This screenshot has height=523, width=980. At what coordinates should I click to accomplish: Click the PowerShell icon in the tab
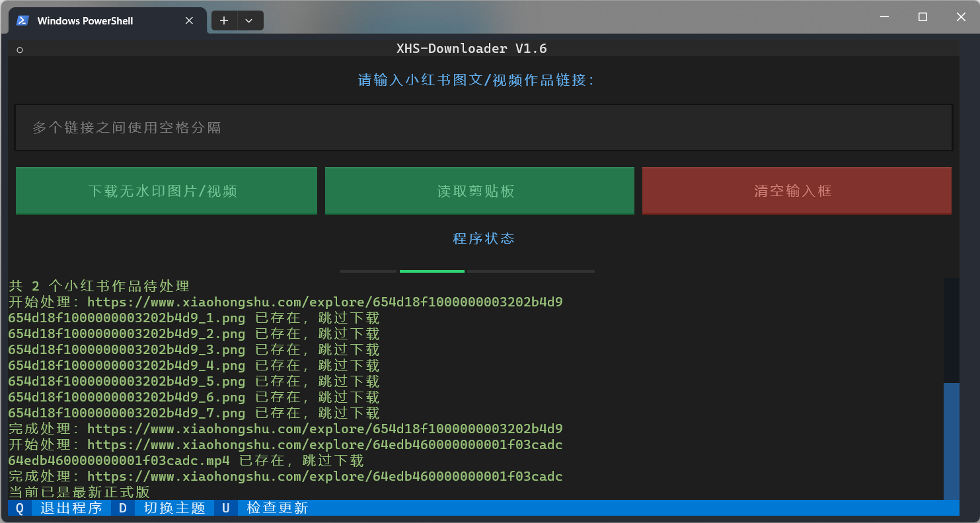click(x=22, y=20)
